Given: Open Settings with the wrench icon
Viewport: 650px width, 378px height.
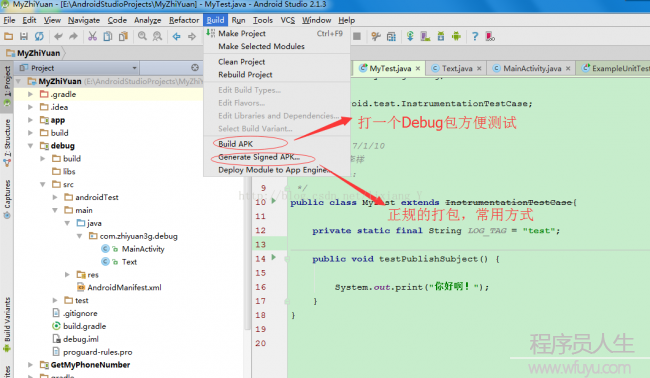Looking at the screenshot, I should pyautogui.click(x=376, y=36).
